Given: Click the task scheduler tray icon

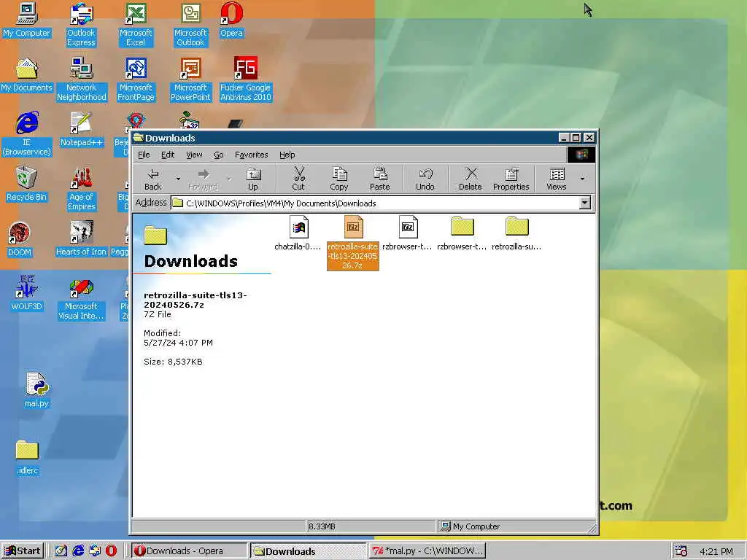Looking at the screenshot, I should (681, 551).
